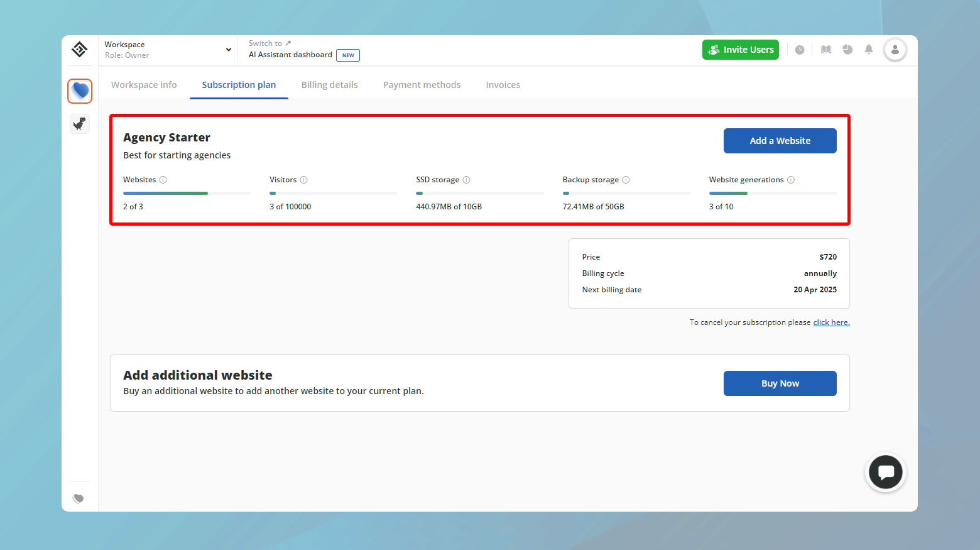Select the blue heart website in sidebar
The image size is (980, 550).
(x=80, y=91)
